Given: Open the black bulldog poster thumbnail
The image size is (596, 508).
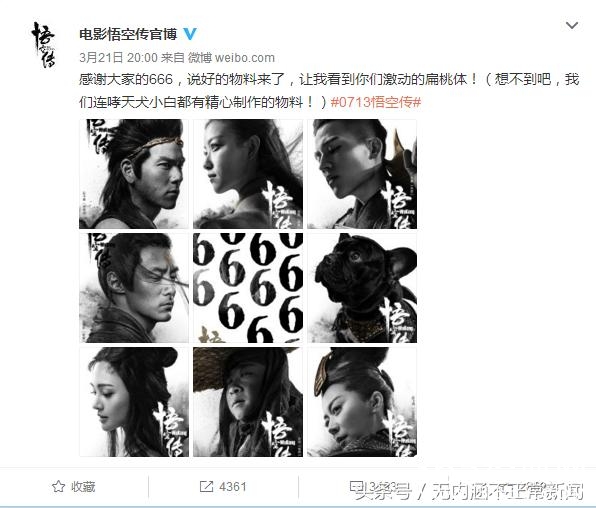Looking at the screenshot, I should coord(362,288).
